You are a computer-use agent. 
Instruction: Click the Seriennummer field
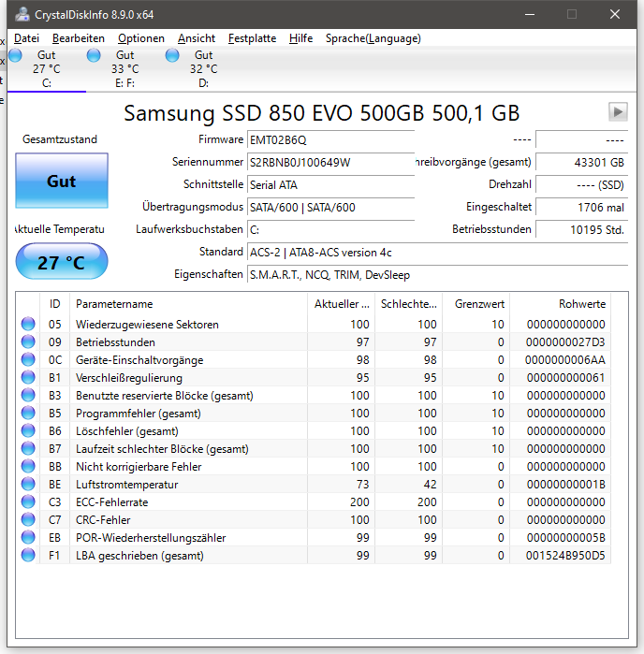(x=330, y=162)
